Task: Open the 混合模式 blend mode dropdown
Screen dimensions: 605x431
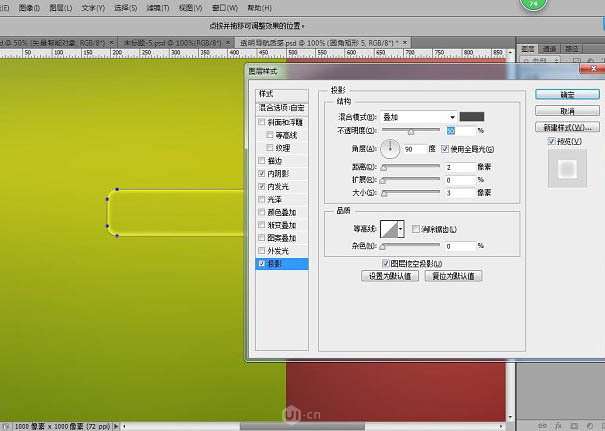Action: pyautogui.click(x=419, y=117)
